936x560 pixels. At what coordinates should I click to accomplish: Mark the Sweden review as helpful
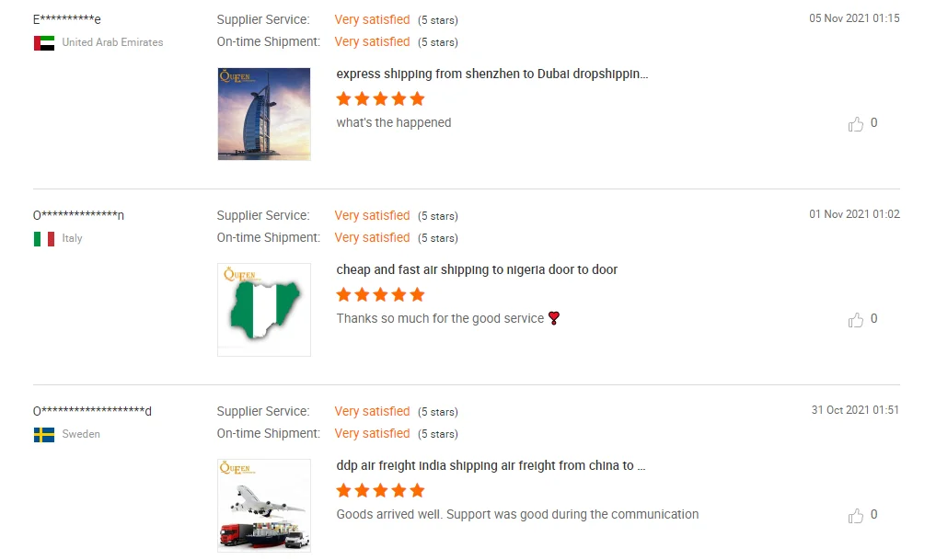click(856, 516)
